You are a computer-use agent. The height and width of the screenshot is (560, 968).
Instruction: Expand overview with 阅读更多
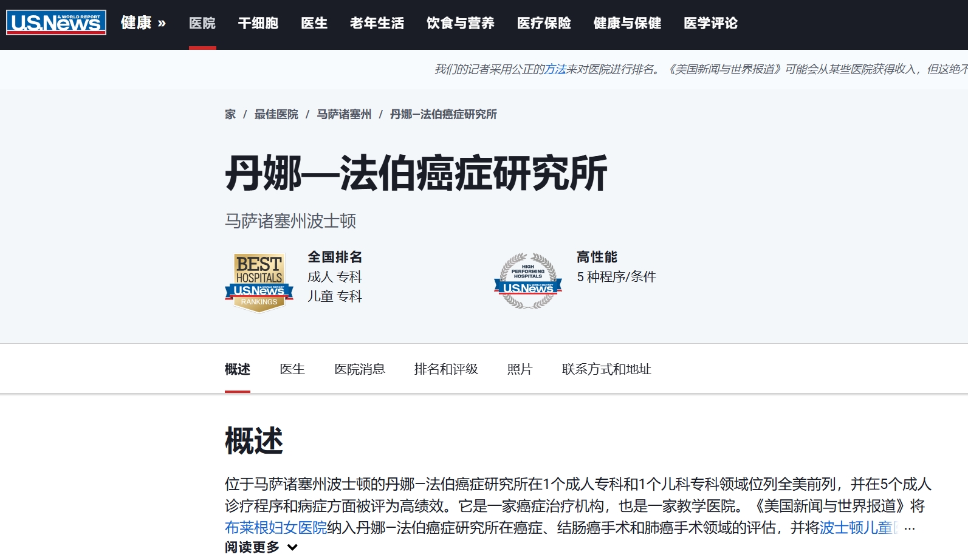click(261, 547)
